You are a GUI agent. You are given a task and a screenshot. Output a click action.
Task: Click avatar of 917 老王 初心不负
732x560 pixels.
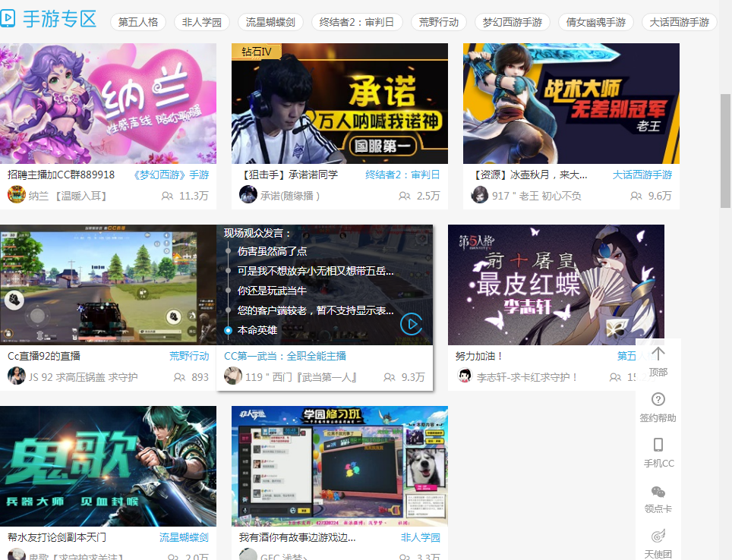479,194
